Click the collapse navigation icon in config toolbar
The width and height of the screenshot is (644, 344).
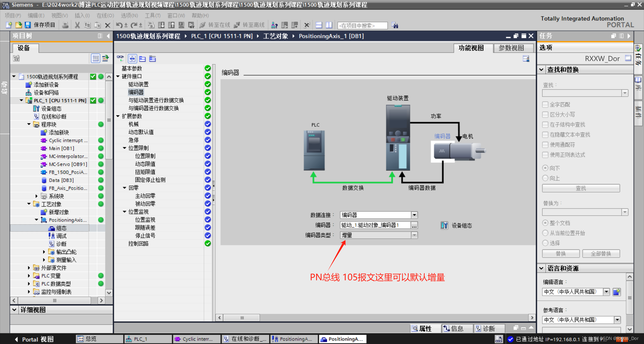pos(132,59)
